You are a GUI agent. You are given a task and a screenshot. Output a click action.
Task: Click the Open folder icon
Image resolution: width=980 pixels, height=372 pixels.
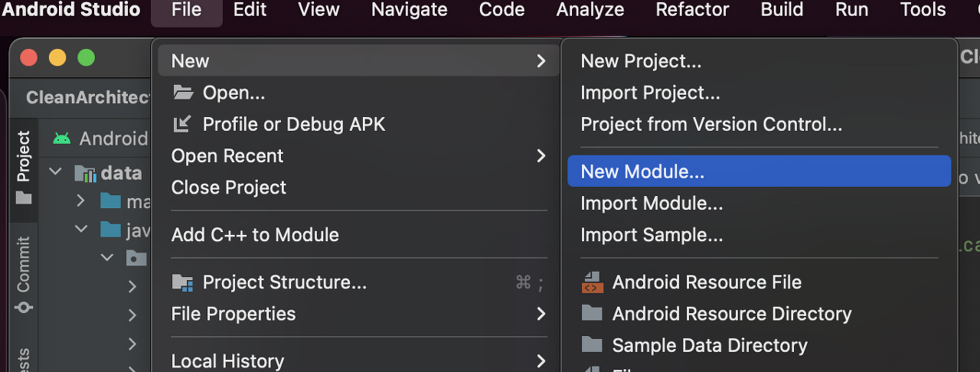tap(182, 93)
